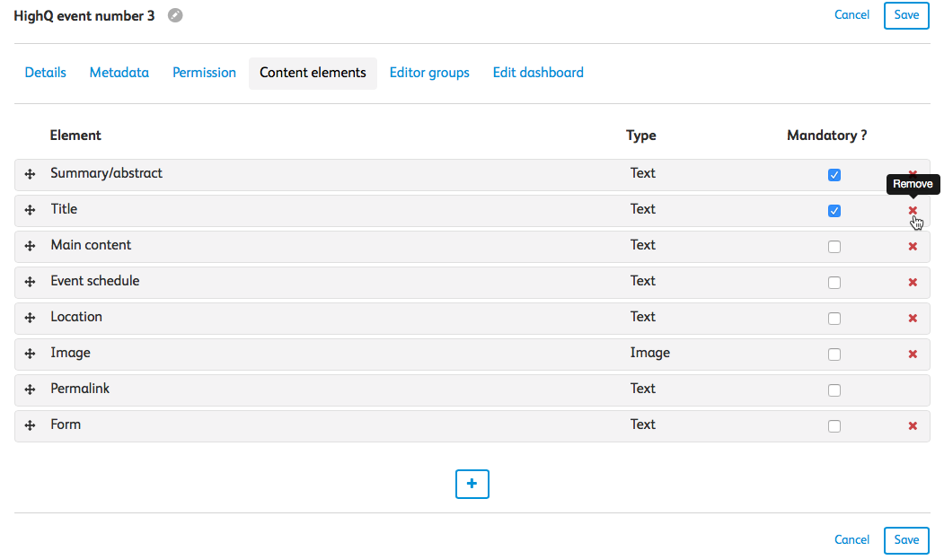Click the move handle beside Permalink
The width and height of the screenshot is (944, 560).
[x=30, y=389]
